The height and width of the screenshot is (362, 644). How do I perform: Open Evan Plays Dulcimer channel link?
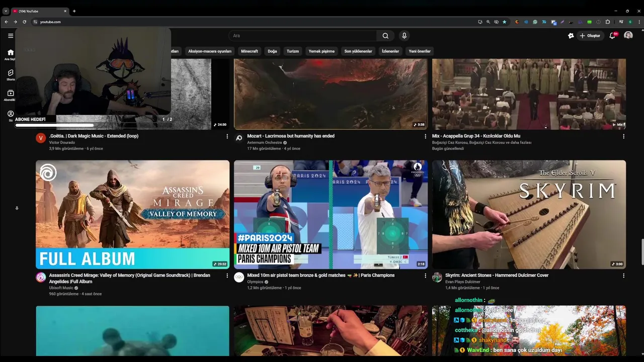463,282
